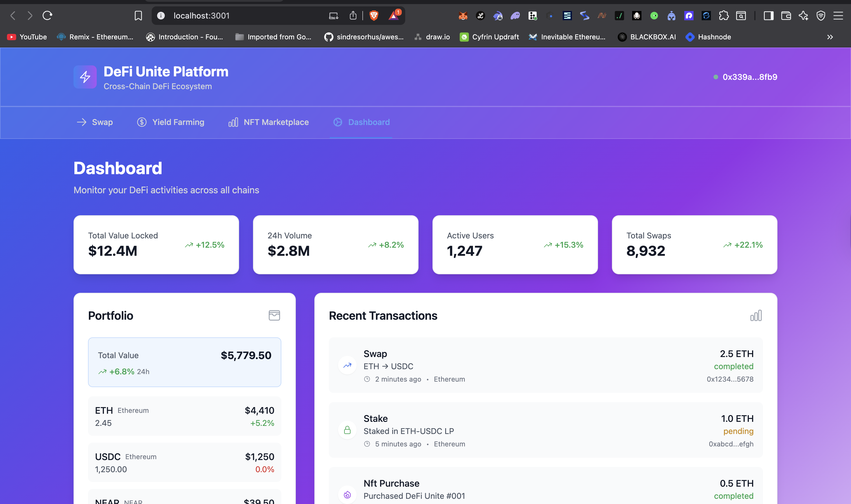Viewport: 851px width, 504px height.
Task: Click transaction hash 0x1234...5678
Action: [x=730, y=379]
